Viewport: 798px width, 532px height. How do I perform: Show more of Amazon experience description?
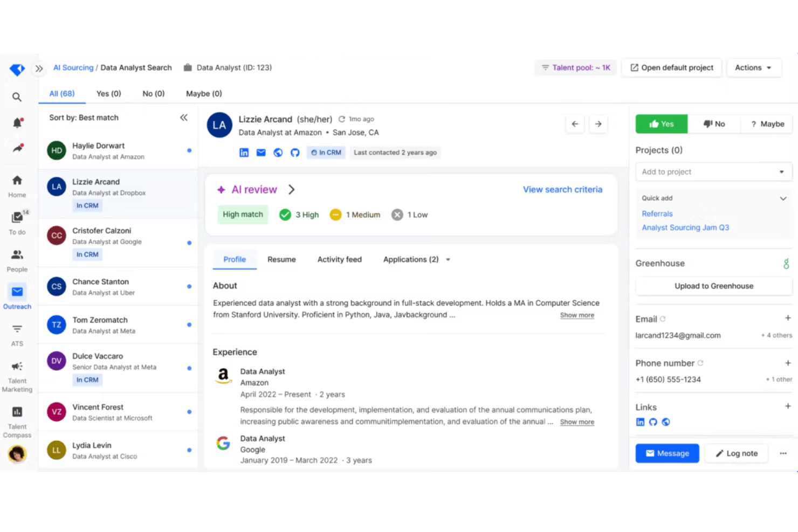[x=577, y=422]
